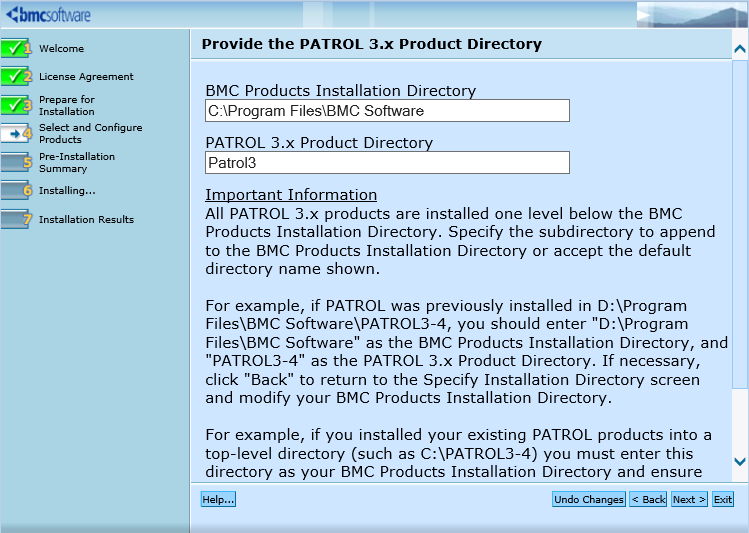This screenshot has width=749, height=533.
Task: Open the Help... button
Action: point(218,500)
